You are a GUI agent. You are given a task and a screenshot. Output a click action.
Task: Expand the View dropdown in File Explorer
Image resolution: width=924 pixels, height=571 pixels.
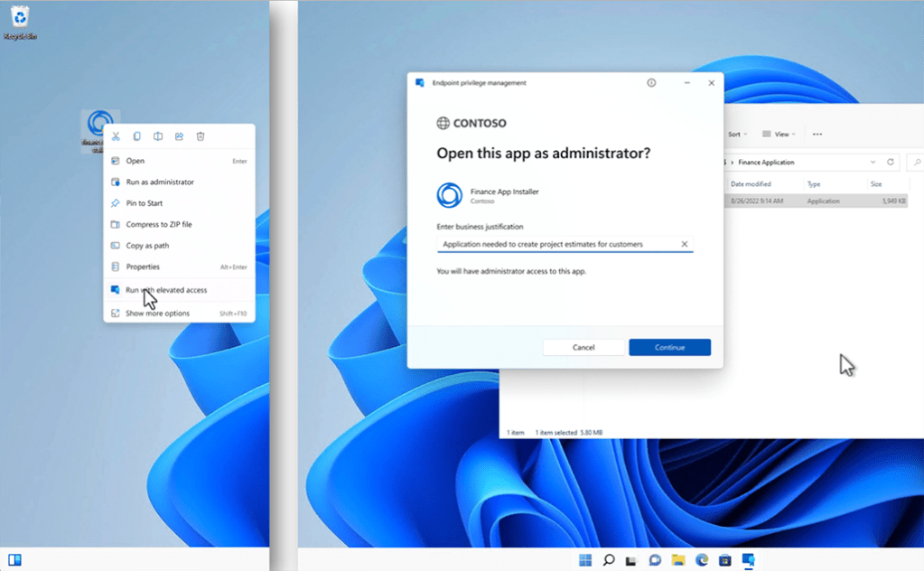(779, 134)
